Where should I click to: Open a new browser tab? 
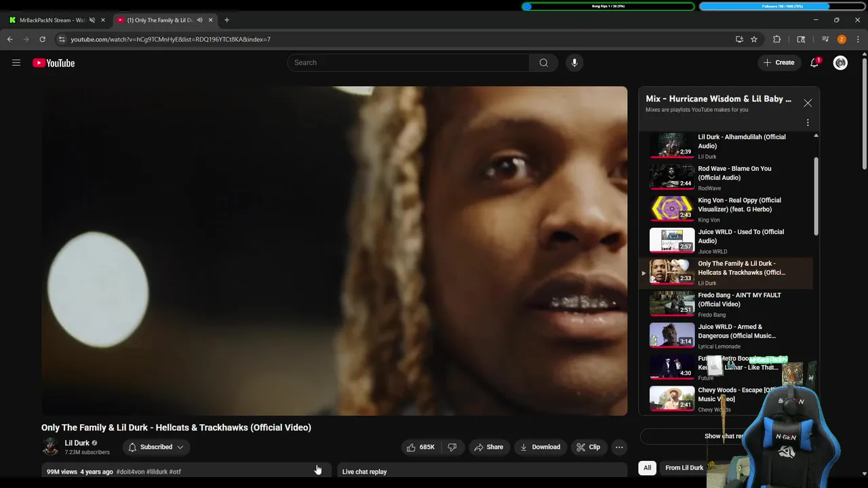[x=226, y=20]
